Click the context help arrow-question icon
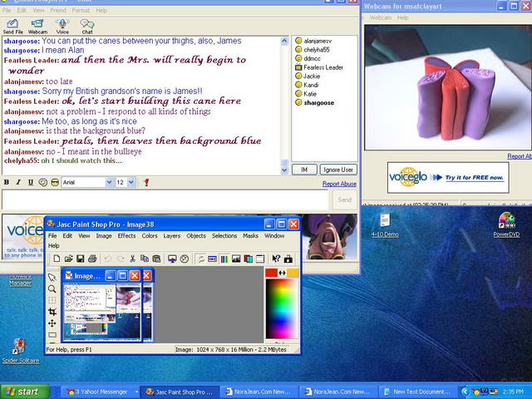 (x=276, y=259)
